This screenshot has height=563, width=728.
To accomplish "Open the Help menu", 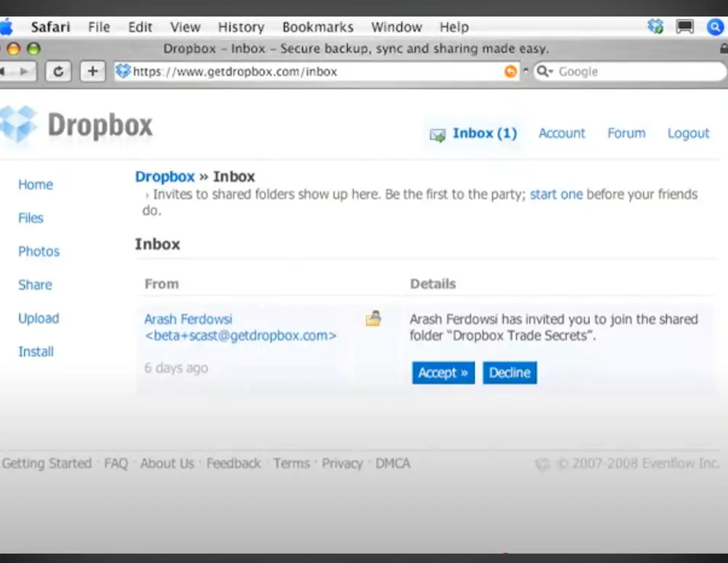I will [454, 28].
